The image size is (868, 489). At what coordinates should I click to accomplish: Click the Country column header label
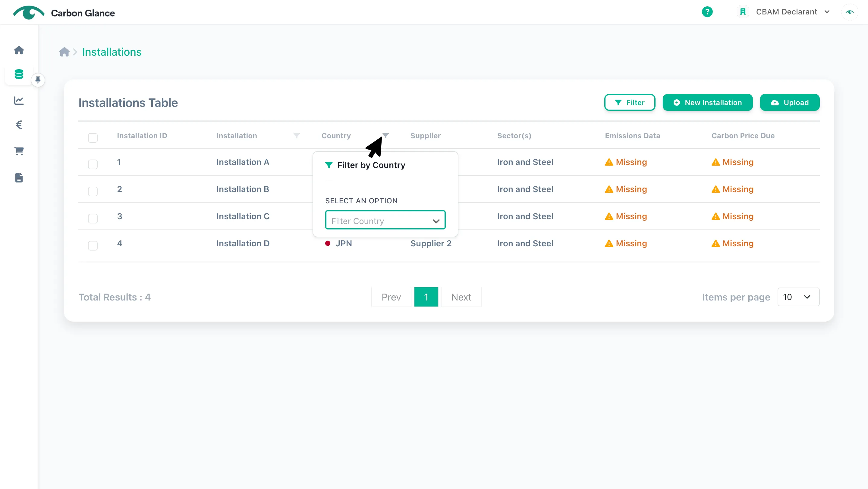coord(336,135)
